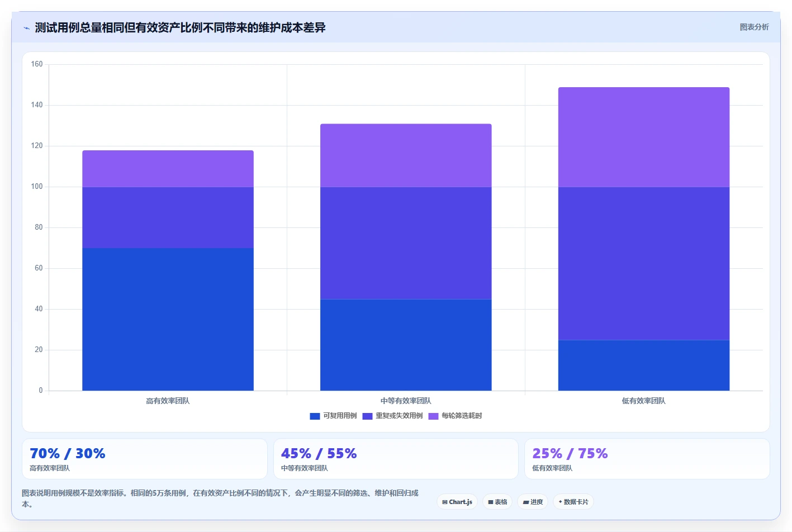Click the indigo middle segment of 低有效率团队 bar
Image resolution: width=792 pixels, height=532 pixels.
[644, 263]
